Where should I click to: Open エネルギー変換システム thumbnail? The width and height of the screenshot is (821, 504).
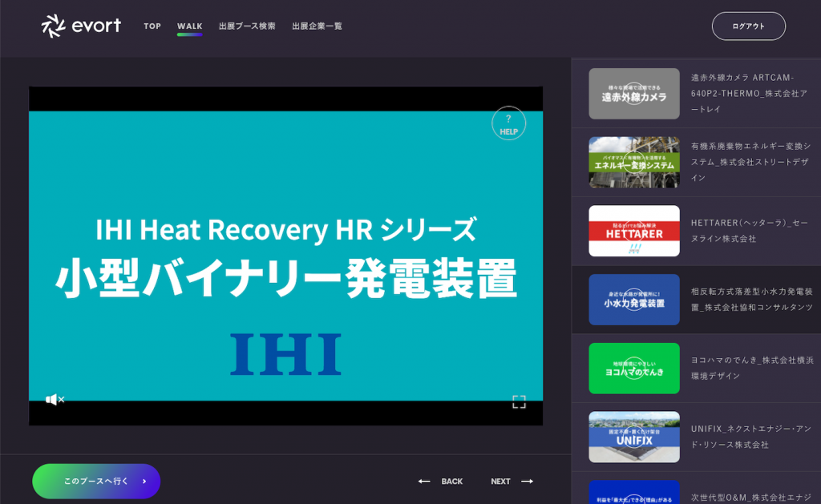[634, 162]
